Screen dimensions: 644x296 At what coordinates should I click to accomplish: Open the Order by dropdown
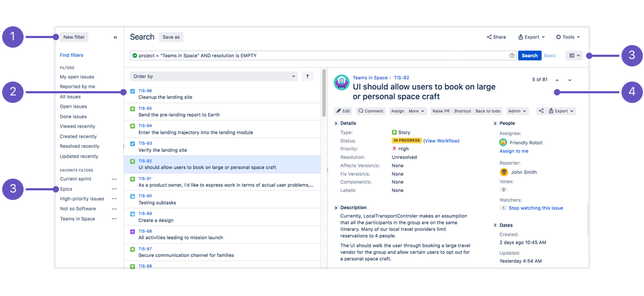[214, 76]
